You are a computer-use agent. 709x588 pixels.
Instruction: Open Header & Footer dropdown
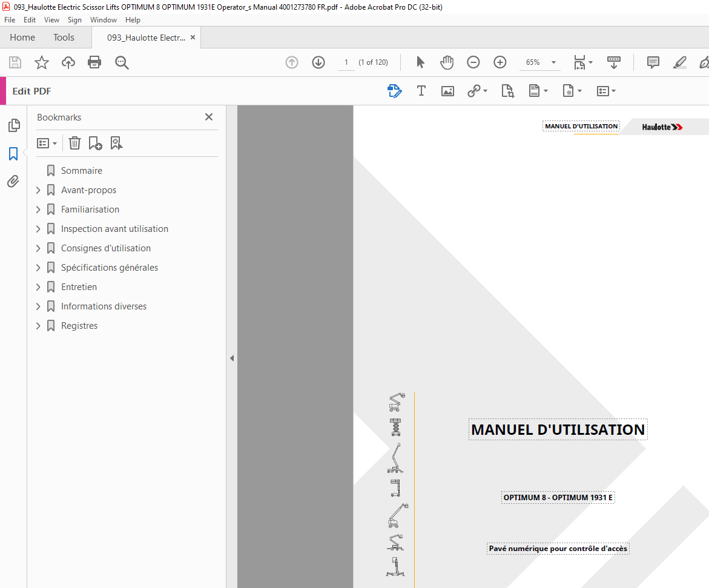(x=538, y=91)
